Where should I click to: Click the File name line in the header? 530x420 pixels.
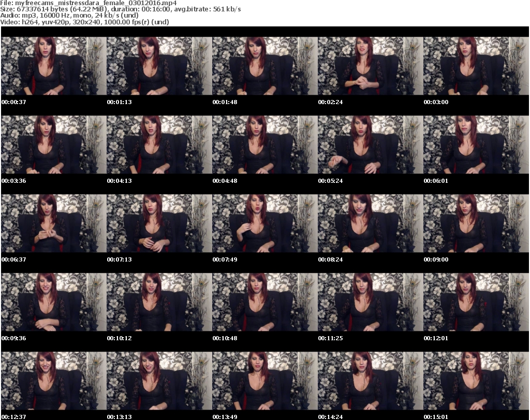point(88,3)
